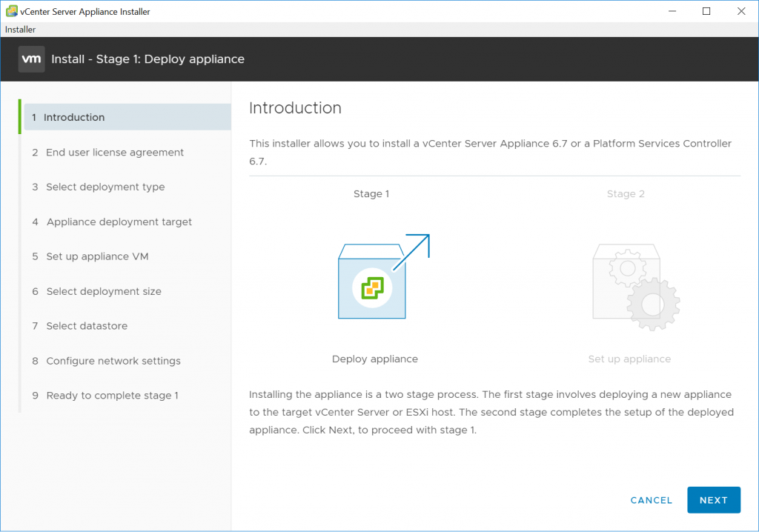Click the vm logo in the header
Image resolution: width=759 pixels, height=532 pixels.
coord(31,59)
